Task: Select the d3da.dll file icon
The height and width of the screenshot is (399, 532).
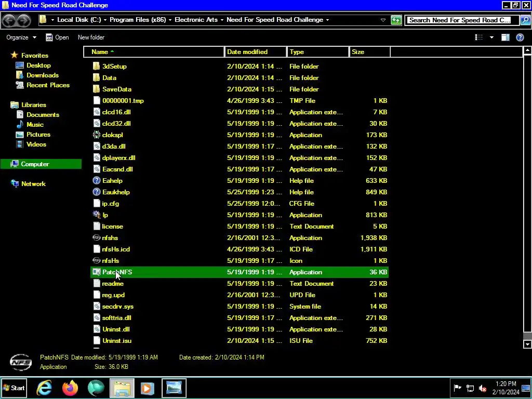Action: (x=96, y=146)
